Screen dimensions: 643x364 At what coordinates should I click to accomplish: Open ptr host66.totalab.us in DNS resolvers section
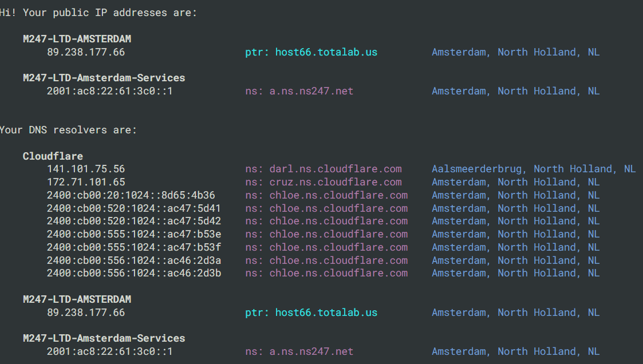click(311, 312)
